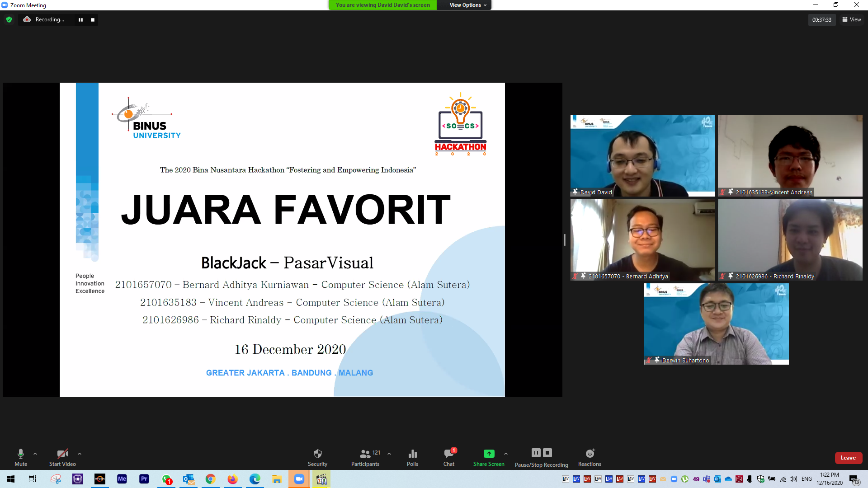Expand the arrow beside Participants
Image resolution: width=868 pixels, height=488 pixels.
click(389, 454)
